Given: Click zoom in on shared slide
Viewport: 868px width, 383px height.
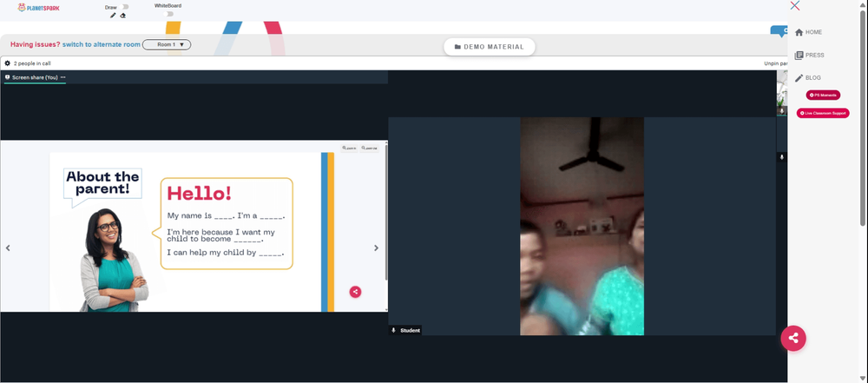Looking at the screenshot, I should pos(349,148).
